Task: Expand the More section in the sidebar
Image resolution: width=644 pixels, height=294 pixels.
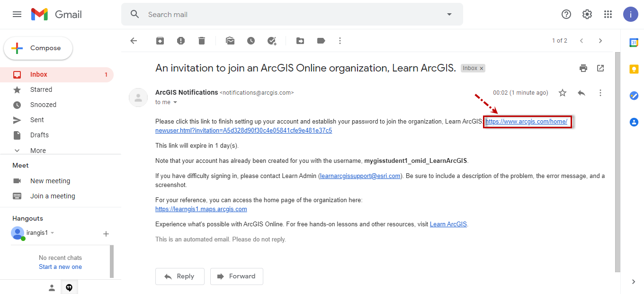Action: coord(38,151)
